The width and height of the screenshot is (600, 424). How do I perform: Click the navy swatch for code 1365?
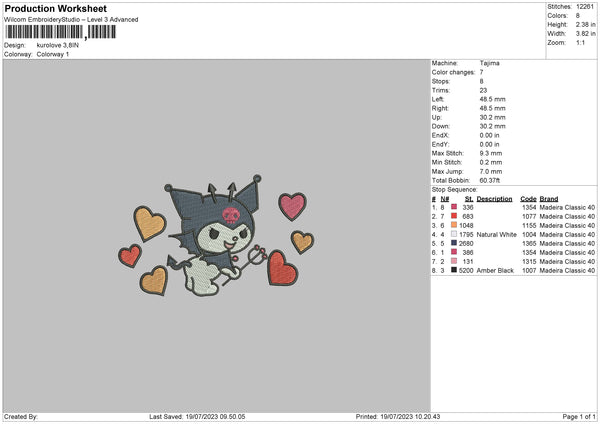pos(454,243)
